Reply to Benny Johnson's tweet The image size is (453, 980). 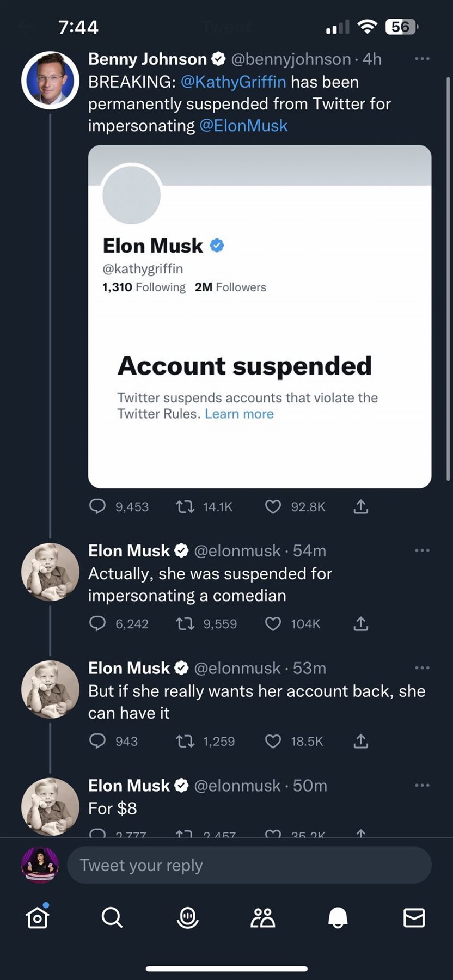[97, 507]
